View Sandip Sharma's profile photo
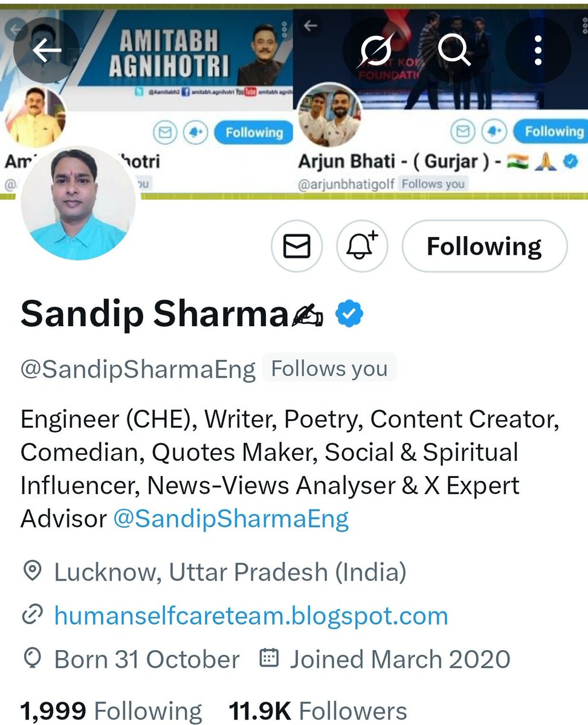The height and width of the screenshot is (725, 588). [77, 204]
